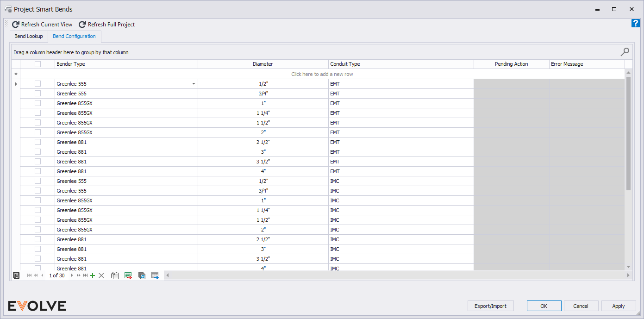This screenshot has height=319, width=644.
Task: Select Diameter 3 1/2" in EMT row
Action: [263, 162]
